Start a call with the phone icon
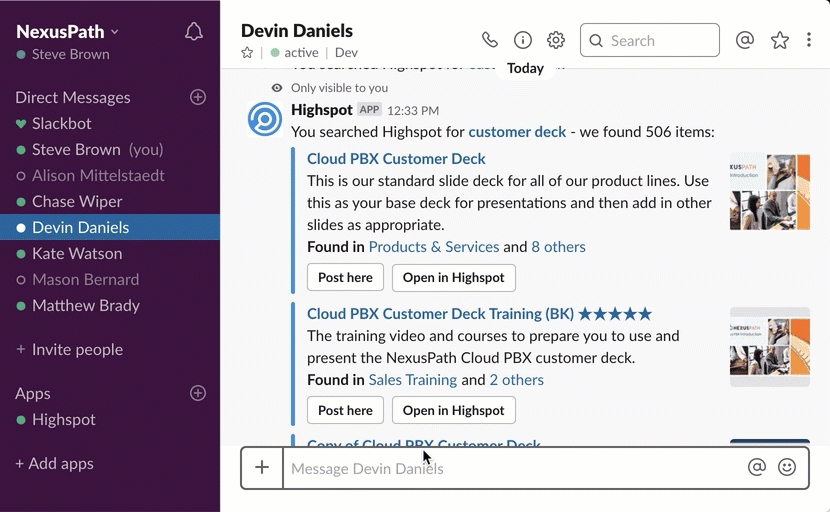 (490, 40)
